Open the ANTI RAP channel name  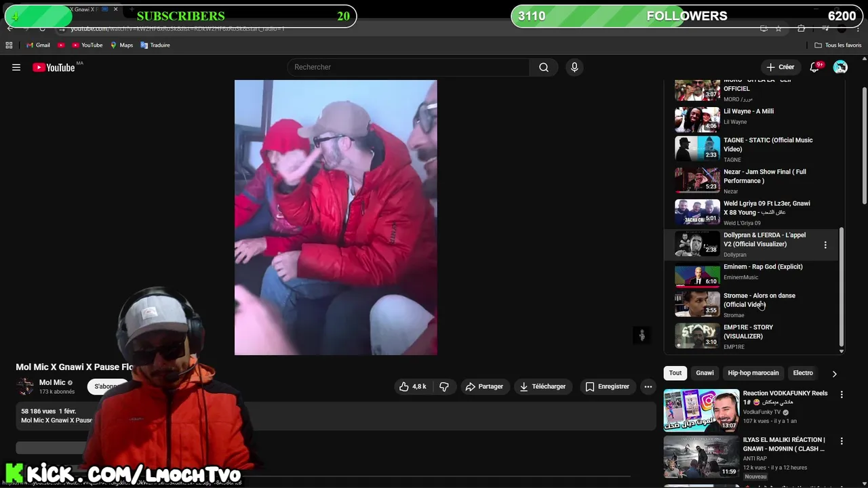coord(756,458)
